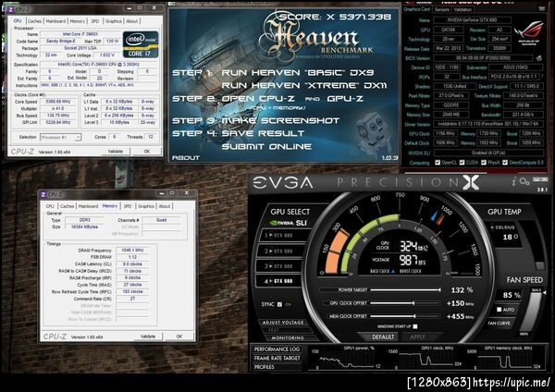
Task: Click the BIOS save chip icon in GPU-Z
Action: pos(539,57)
